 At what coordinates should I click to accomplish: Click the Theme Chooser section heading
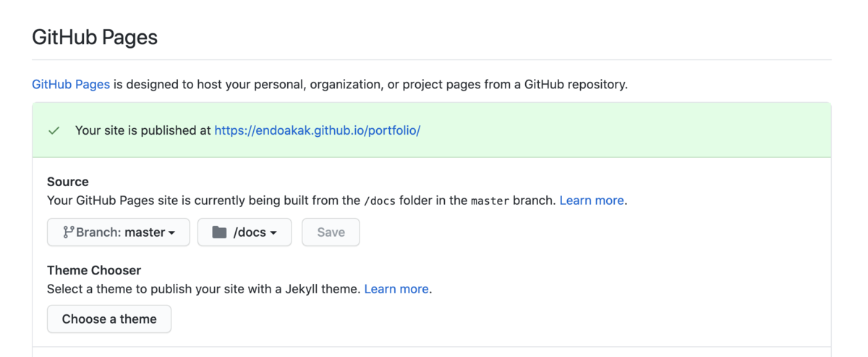pos(94,270)
